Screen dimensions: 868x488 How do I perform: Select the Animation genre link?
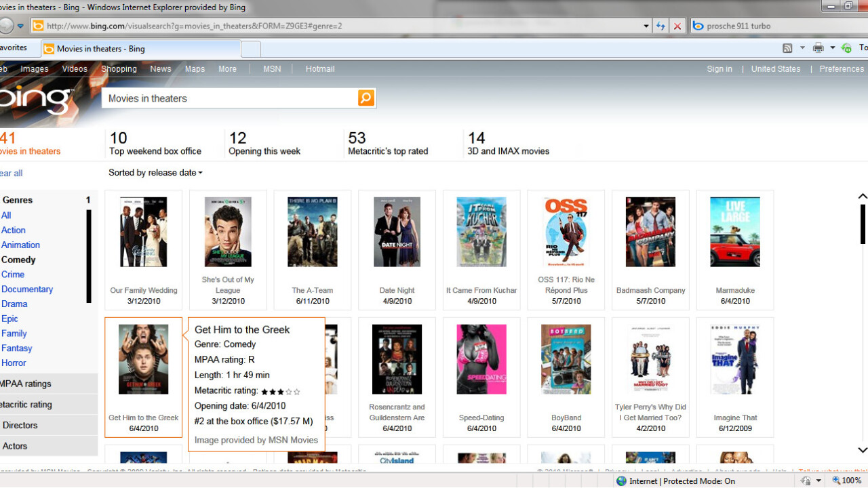click(x=20, y=245)
